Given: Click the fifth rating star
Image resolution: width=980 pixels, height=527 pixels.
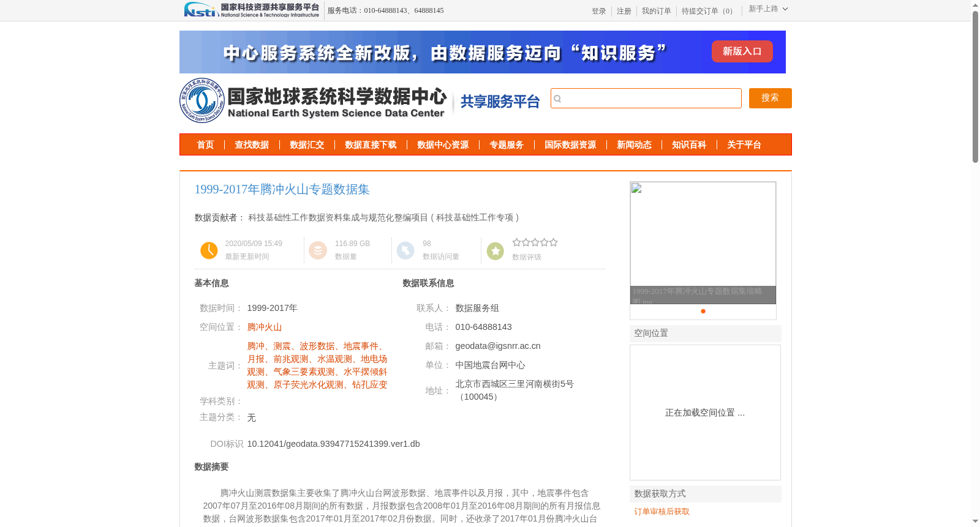Looking at the screenshot, I should [x=553, y=242].
